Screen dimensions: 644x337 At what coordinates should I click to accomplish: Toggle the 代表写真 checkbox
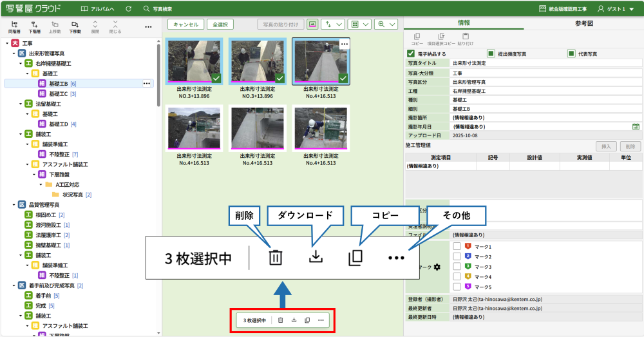tap(571, 53)
